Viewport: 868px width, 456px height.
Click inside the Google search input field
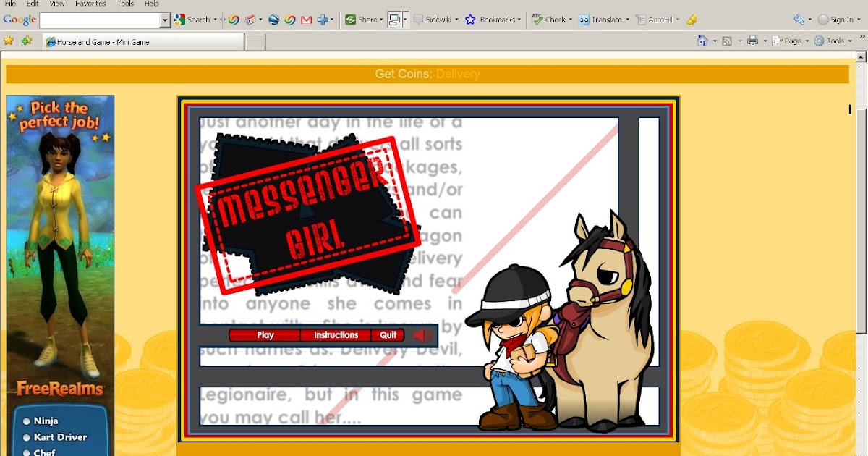click(x=100, y=20)
